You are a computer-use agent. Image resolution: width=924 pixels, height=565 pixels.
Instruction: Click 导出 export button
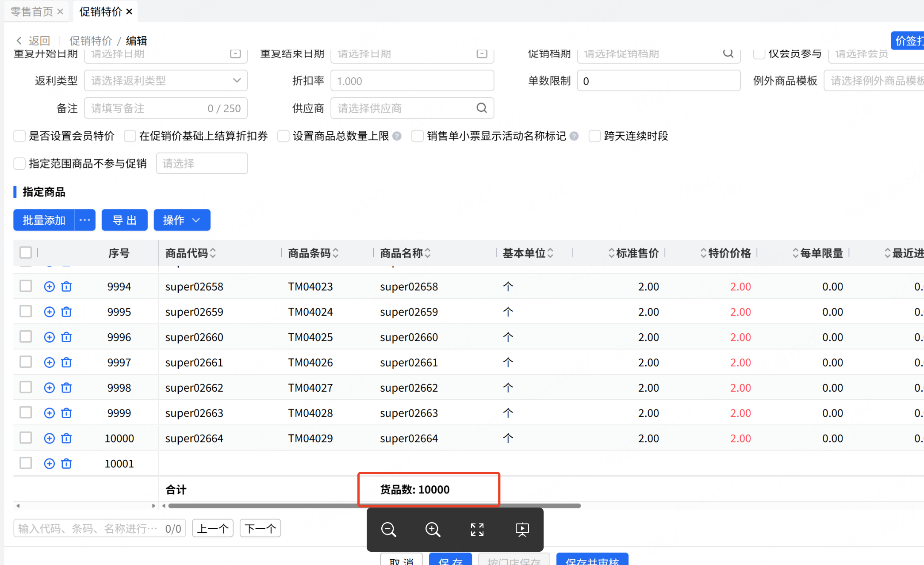[x=124, y=220]
